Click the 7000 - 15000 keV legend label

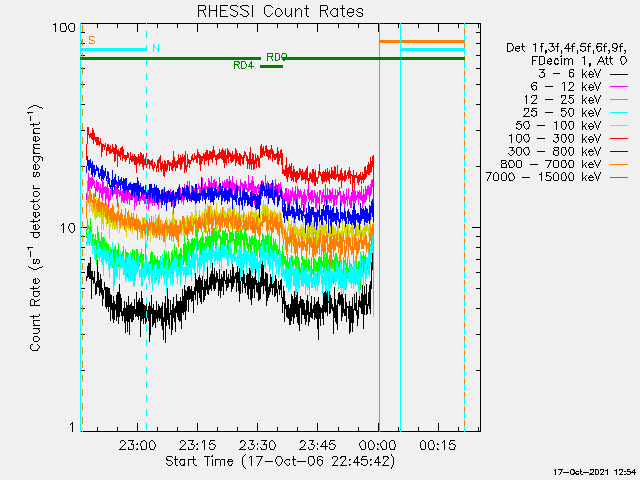[x=543, y=177]
